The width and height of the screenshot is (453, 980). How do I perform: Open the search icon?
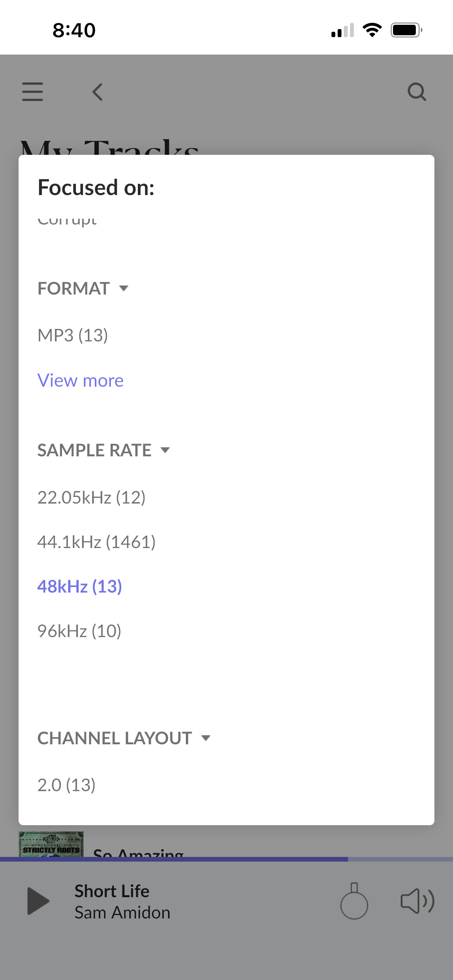pos(417,92)
